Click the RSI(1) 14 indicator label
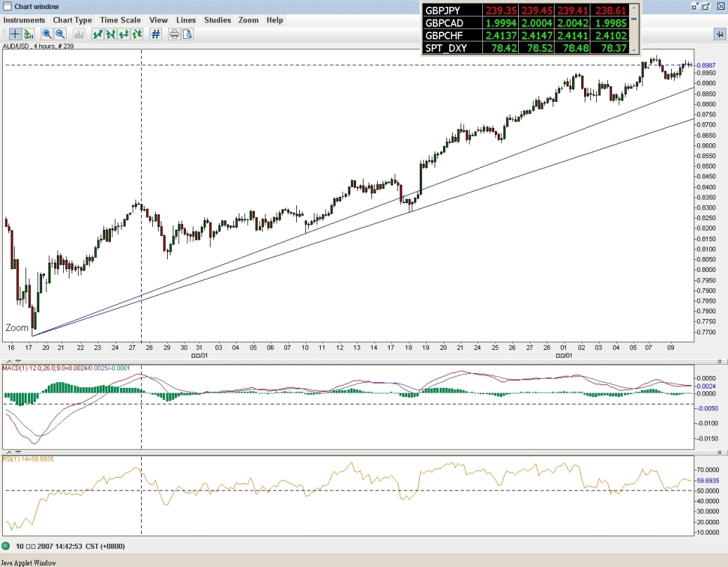Image resolution: width=728 pixels, height=567 pixels. [x=28, y=460]
